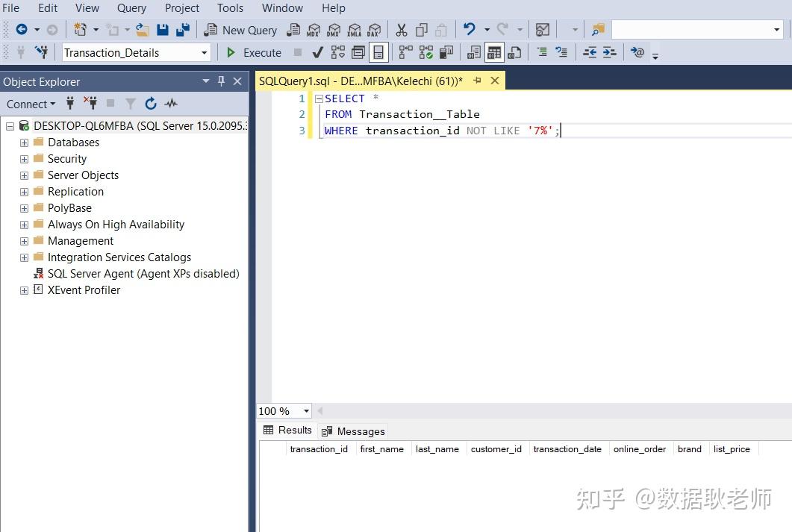The image size is (792, 532).
Task: Click the Save icon on the toolbar
Action: point(161,30)
